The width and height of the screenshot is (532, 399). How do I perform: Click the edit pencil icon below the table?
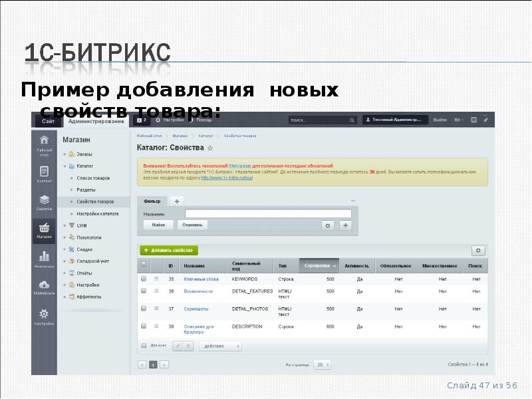(x=178, y=346)
